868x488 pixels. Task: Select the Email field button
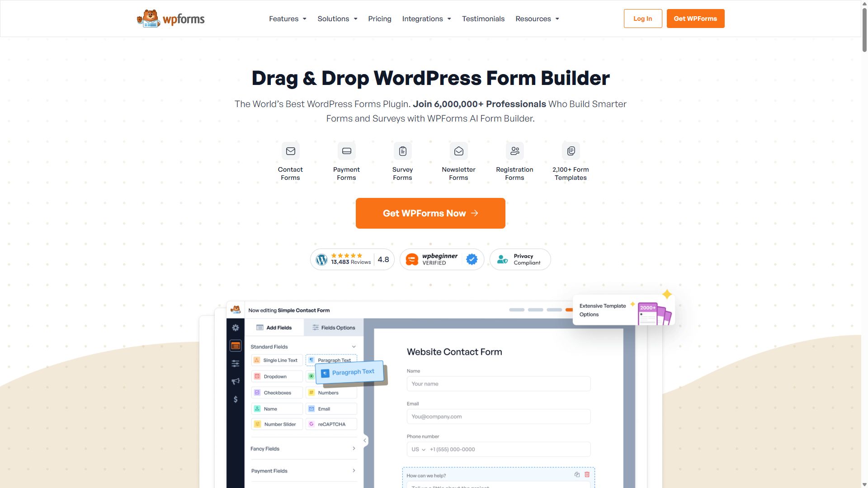point(331,409)
